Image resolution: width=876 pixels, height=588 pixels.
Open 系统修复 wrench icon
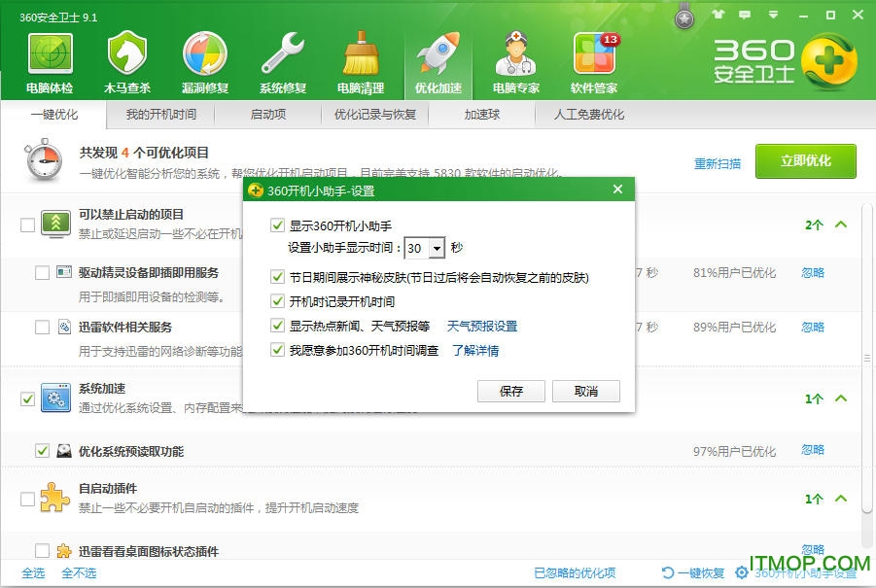pyautogui.click(x=283, y=53)
